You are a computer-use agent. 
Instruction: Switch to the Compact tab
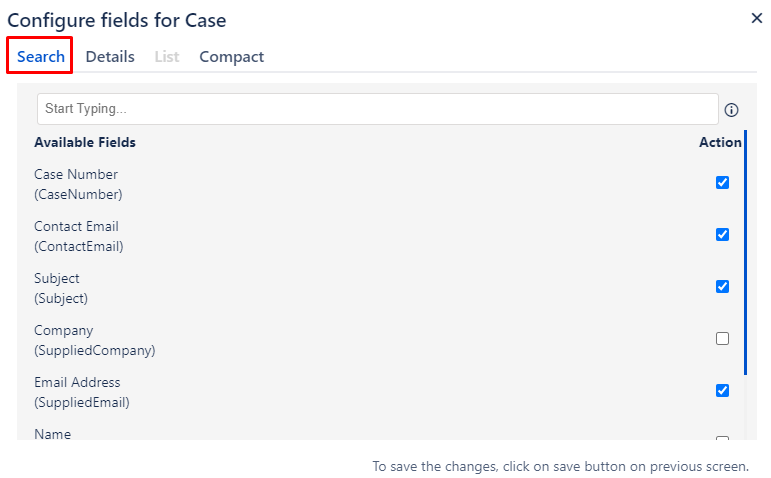pos(232,57)
